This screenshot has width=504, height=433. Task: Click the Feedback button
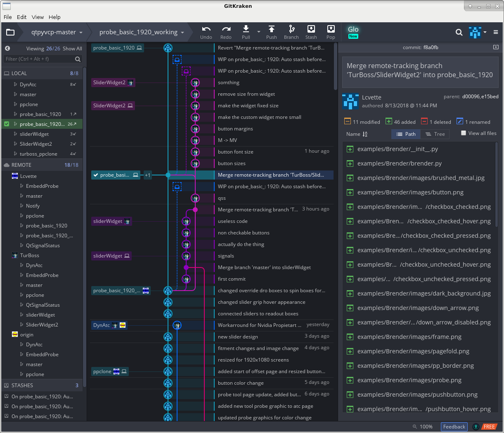pos(454,427)
